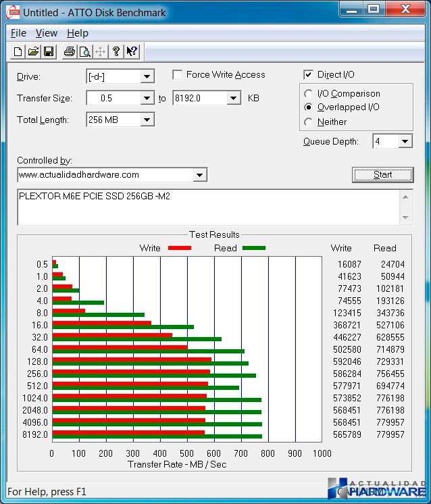Viewport: 431px width, 504px height.
Task: Open the Total Length dropdown
Action: coord(147,120)
